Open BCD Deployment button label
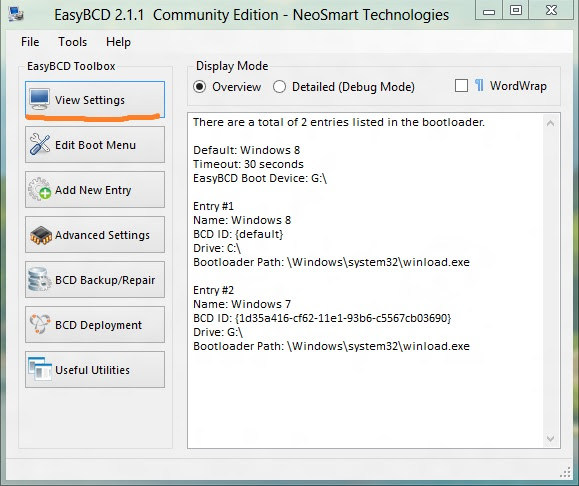This screenshot has height=486, width=579. [98, 325]
